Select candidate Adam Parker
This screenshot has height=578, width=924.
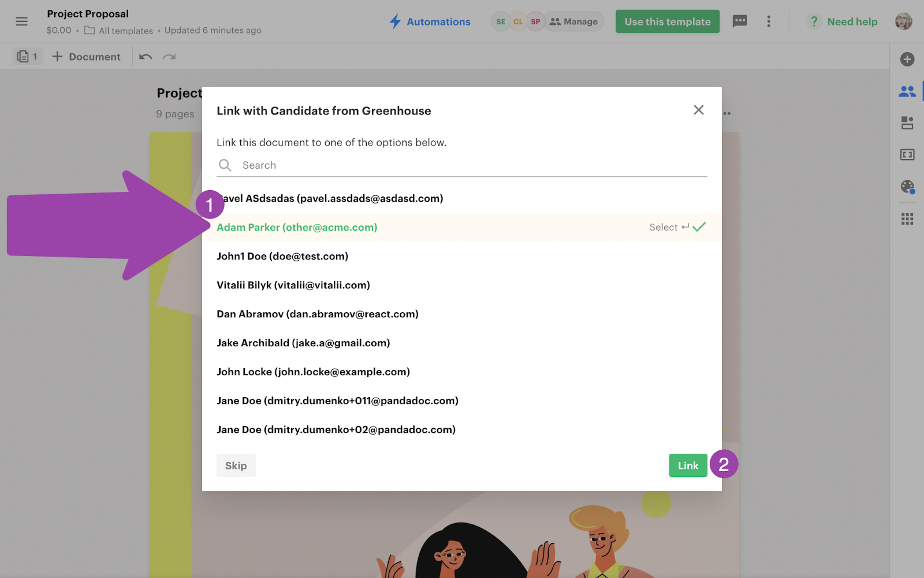pyautogui.click(x=462, y=227)
